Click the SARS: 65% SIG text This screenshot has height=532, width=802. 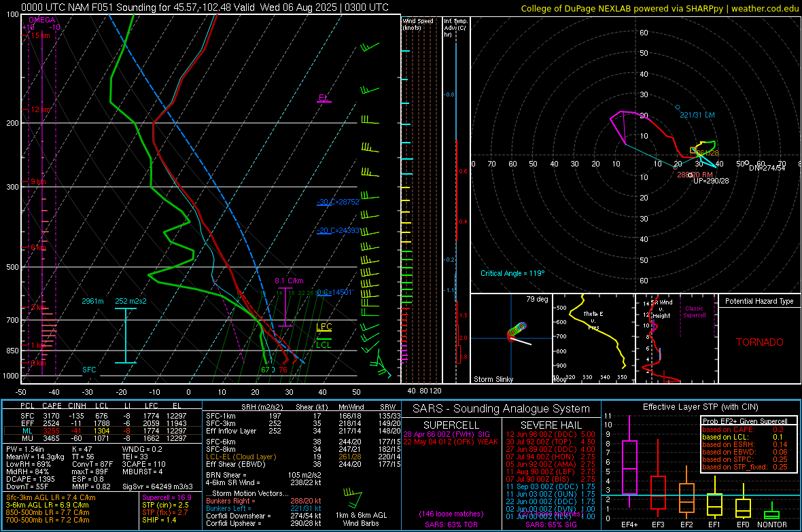pyautogui.click(x=551, y=525)
